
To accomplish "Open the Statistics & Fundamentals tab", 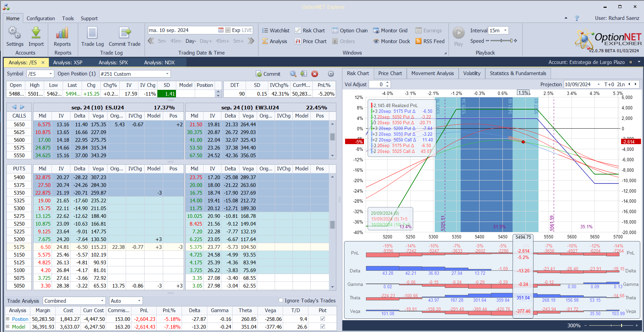I will [x=518, y=73].
